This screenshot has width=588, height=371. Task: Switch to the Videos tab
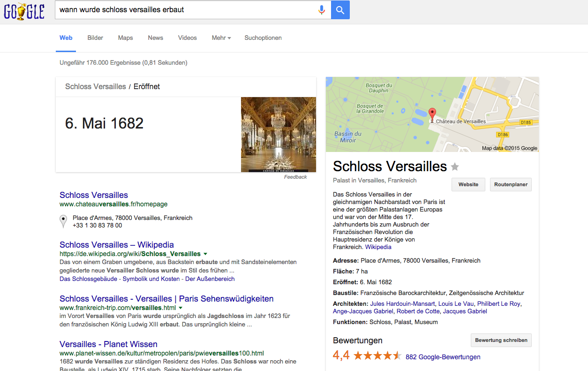[188, 38]
